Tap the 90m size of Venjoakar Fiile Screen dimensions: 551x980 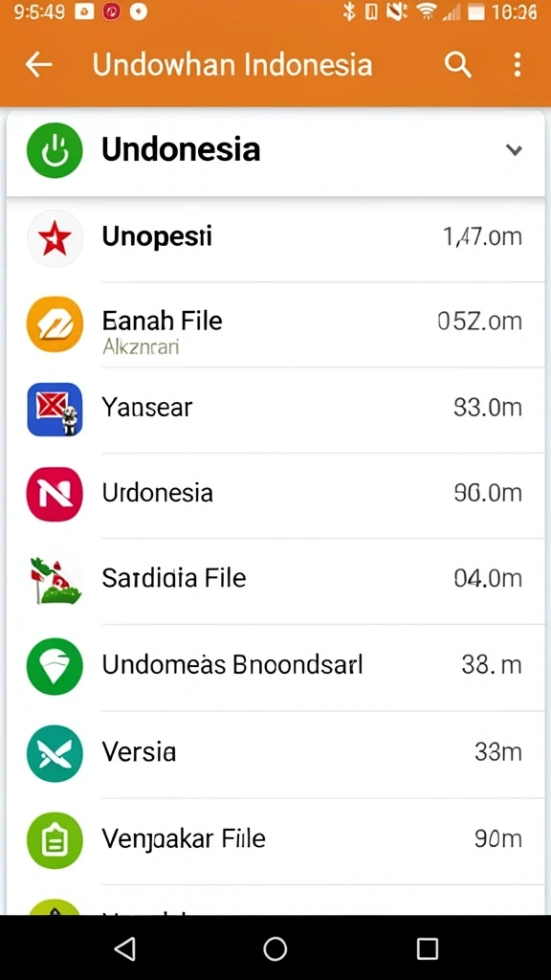(x=497, y=838)
